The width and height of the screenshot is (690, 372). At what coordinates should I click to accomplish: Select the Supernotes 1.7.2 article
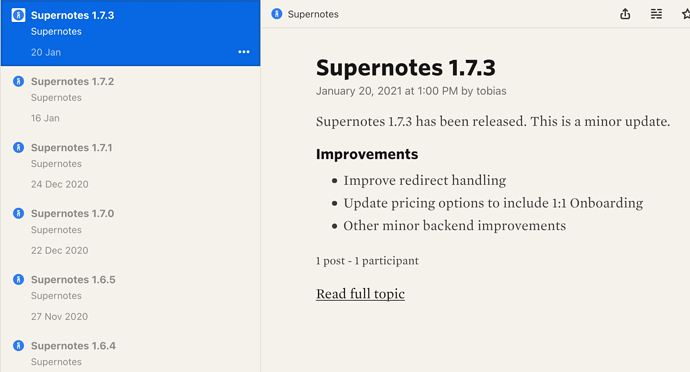(x=130, y=99)
